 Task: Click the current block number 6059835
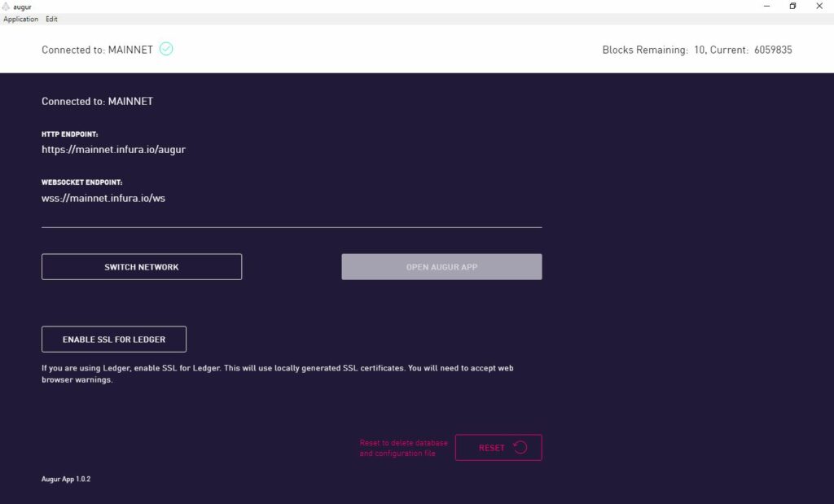(773, 50)
